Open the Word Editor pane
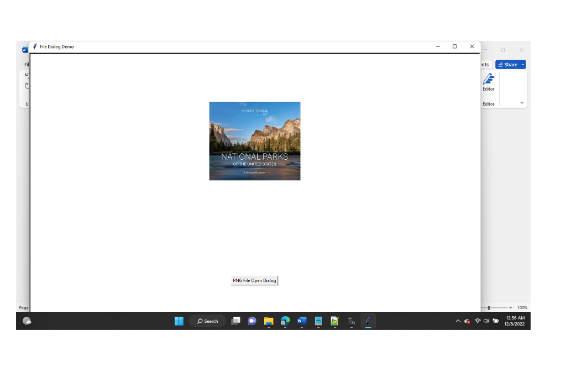566x392 pixels. [488, 83]
